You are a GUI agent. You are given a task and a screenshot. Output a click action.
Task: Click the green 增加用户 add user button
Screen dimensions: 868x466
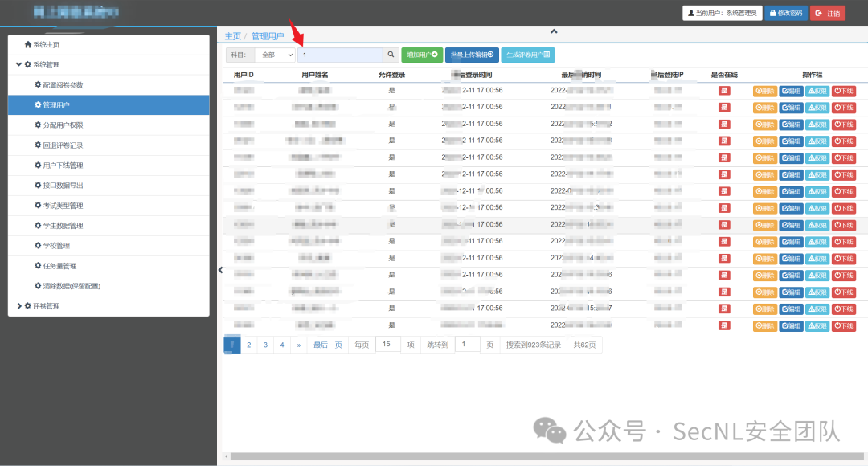[422, 55]
